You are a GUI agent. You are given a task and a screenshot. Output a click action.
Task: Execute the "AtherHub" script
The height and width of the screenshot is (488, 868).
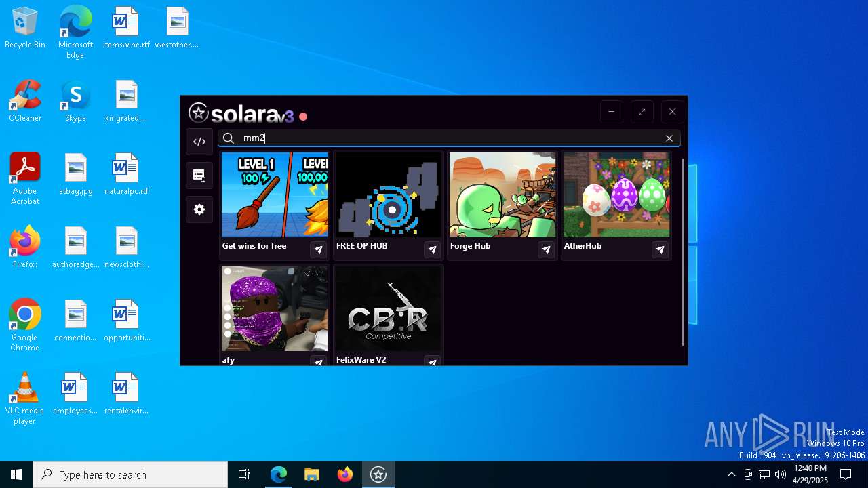(660, 250)
